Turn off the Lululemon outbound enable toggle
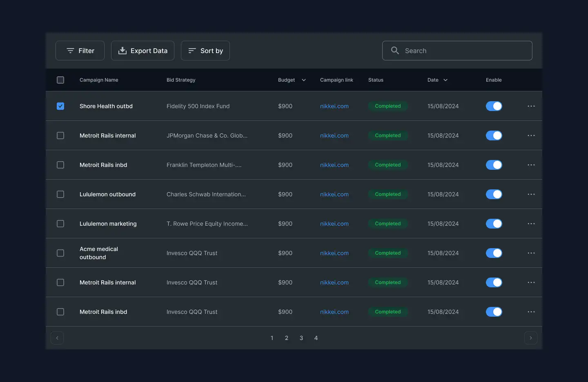The height and width of the screenshot is (382, 588). pyautogui.click(x=494, y=194)
